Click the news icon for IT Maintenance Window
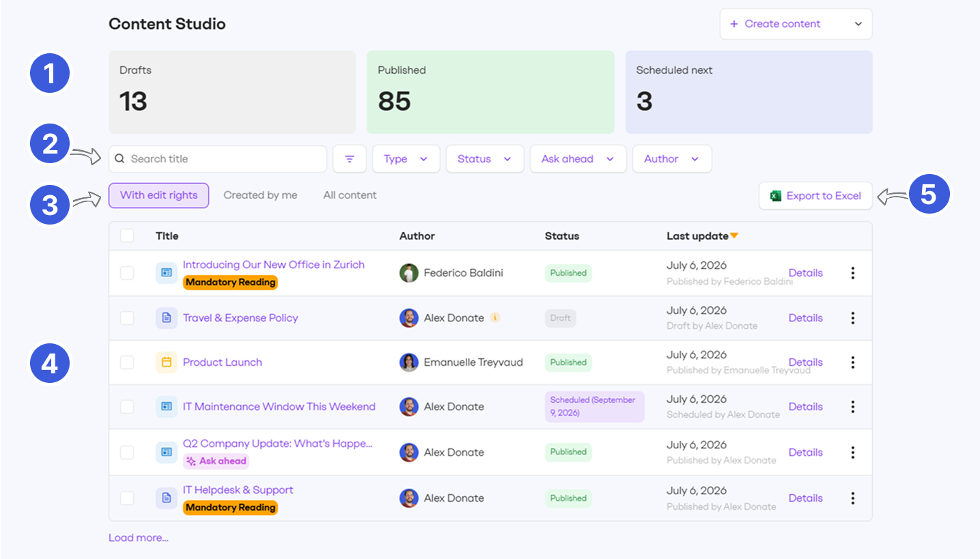The width and height of the screenshot is (980, 559). click(x=167, y=407)
